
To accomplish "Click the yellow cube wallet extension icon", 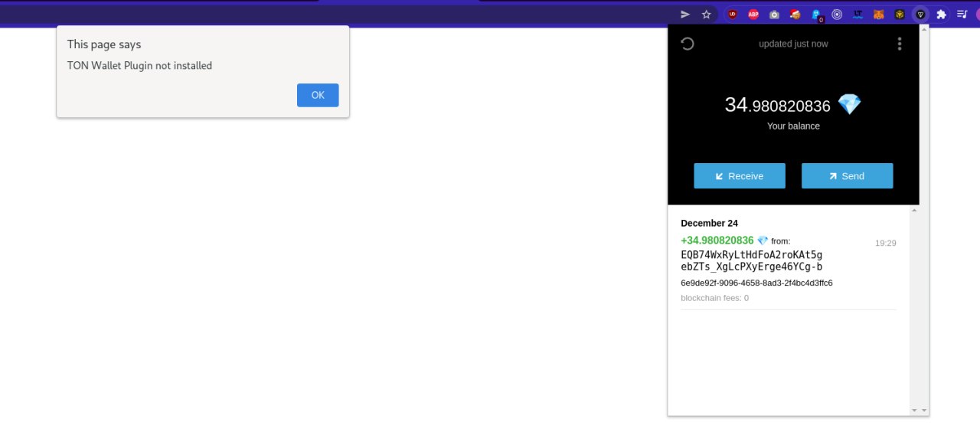I will pyautogui.click(x=900, y=14).
